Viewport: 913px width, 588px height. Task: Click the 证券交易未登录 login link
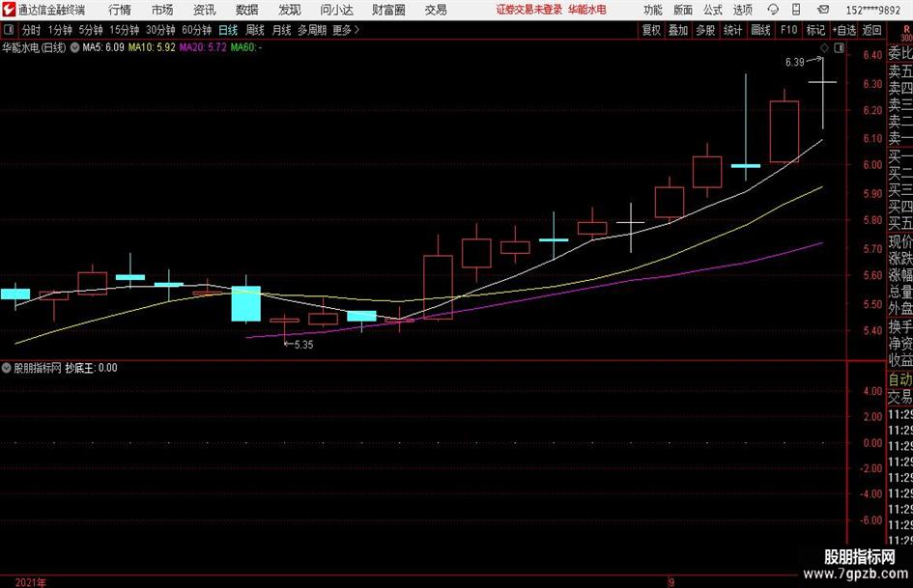pyautogui.click(x=529, y=10)
